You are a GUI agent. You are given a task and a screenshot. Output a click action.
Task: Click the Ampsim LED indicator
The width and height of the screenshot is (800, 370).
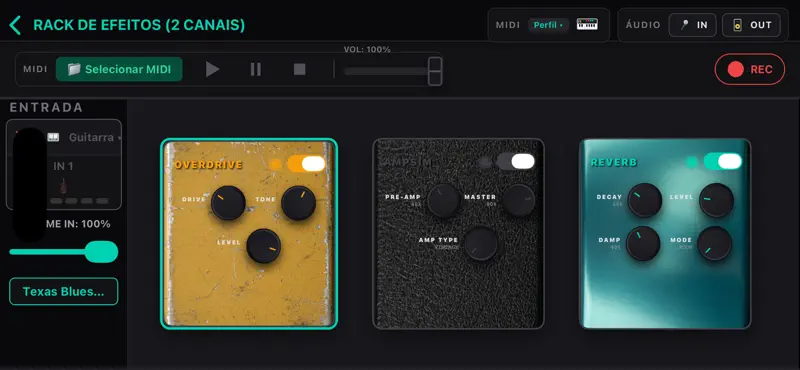[485, 162]
